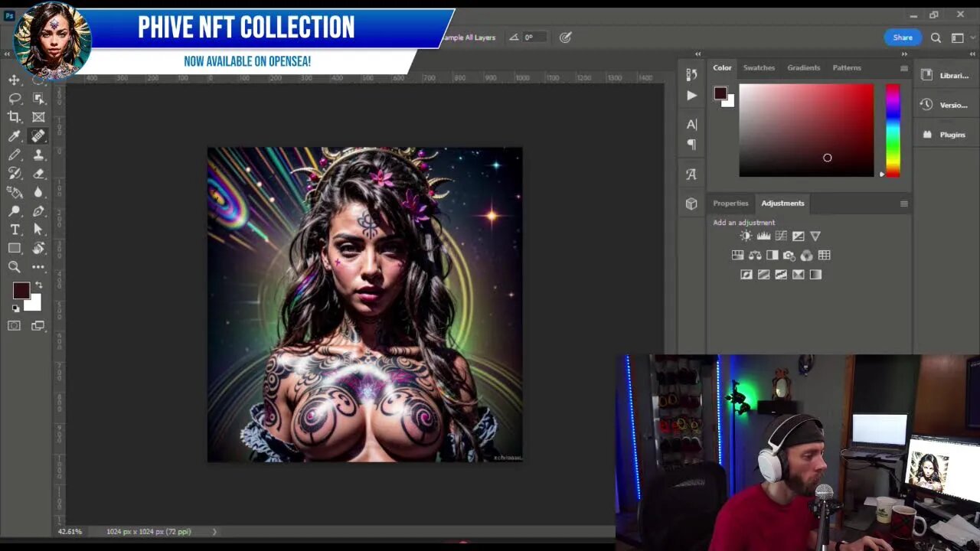This screenshot has height=551, width=980.
Task: Switch to the Adjustments tab
Action: click(x=782, y=203)
